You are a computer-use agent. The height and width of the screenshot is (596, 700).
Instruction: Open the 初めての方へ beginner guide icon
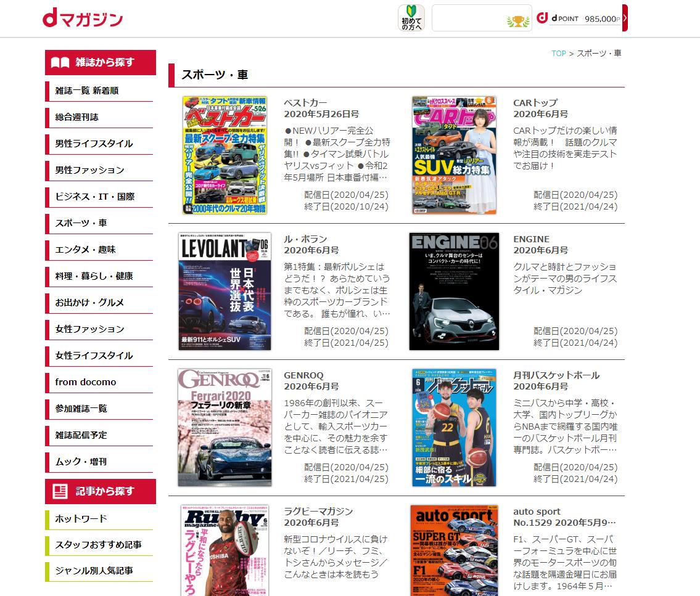[411, 18]
